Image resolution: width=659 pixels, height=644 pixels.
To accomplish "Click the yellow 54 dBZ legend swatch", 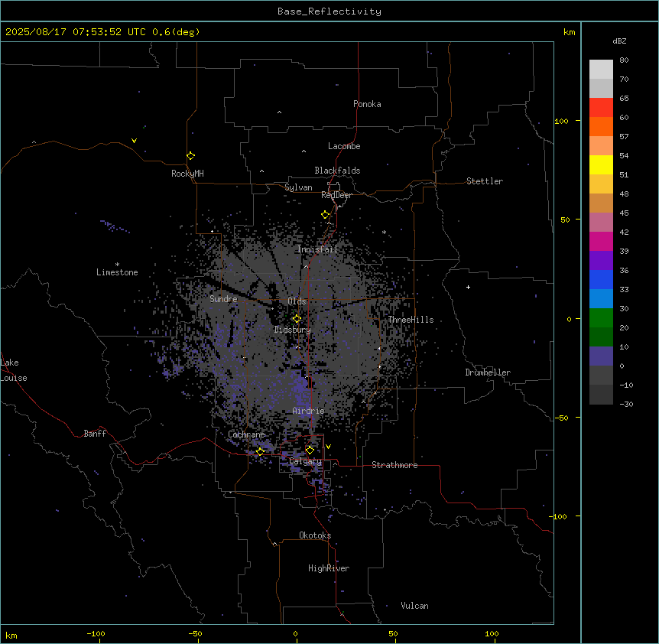I will pyautogui.click(x=601, y=164).
